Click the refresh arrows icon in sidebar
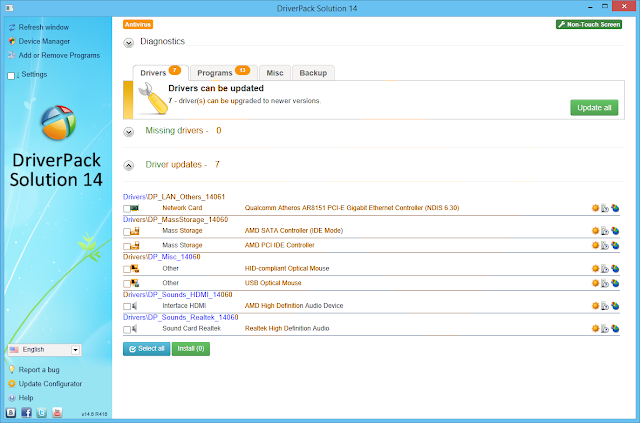This screenshot has height=423, width=640. coord(12,27)
